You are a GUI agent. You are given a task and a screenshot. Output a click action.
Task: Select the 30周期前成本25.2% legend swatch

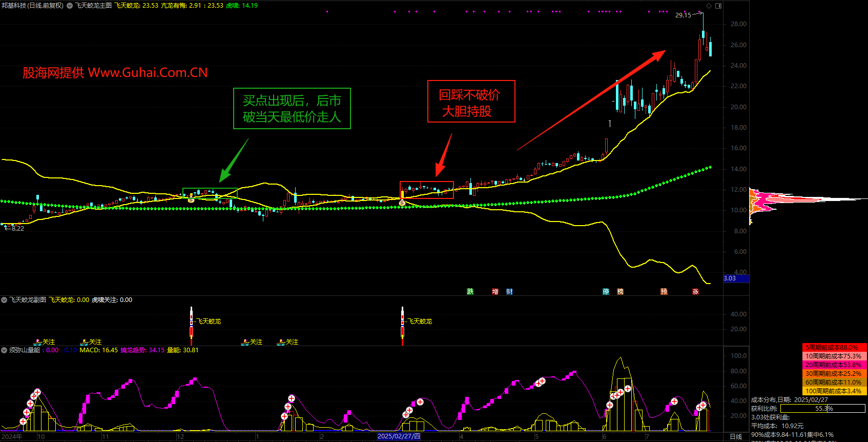point(835,374)
